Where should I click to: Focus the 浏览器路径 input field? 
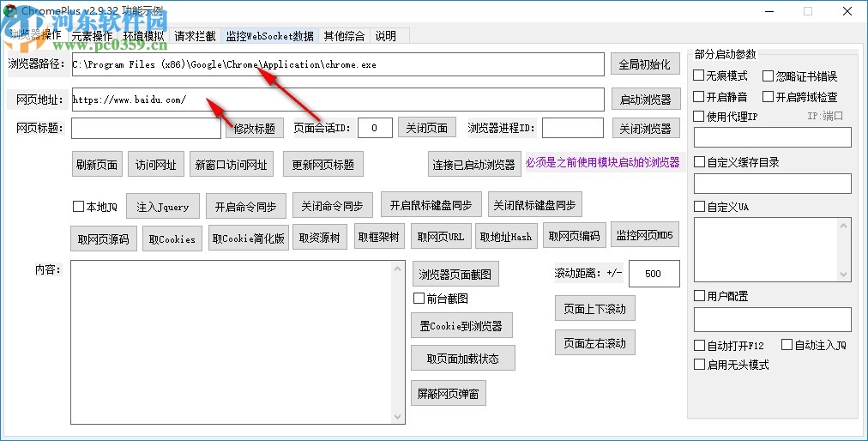[x=338, y=64]
